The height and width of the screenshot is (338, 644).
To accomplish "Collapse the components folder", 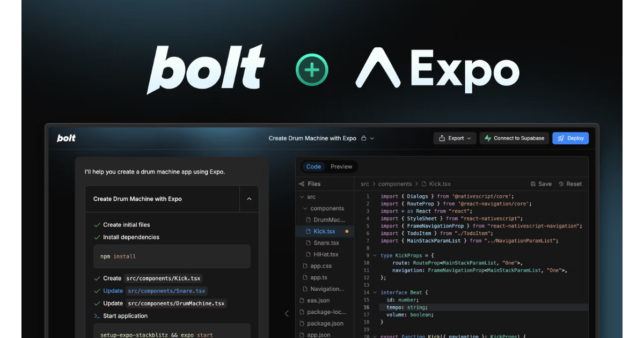I will (x=305, y=209).
